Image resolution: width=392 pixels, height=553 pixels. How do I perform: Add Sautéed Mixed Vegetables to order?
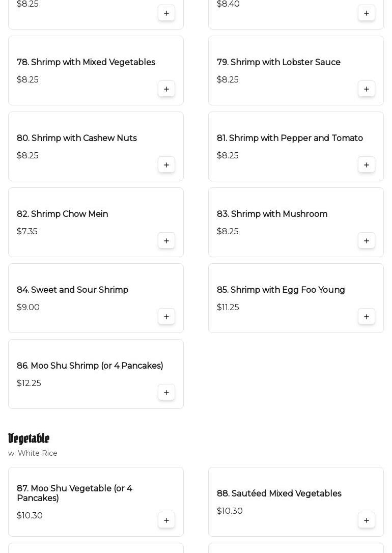coord(367,520)
